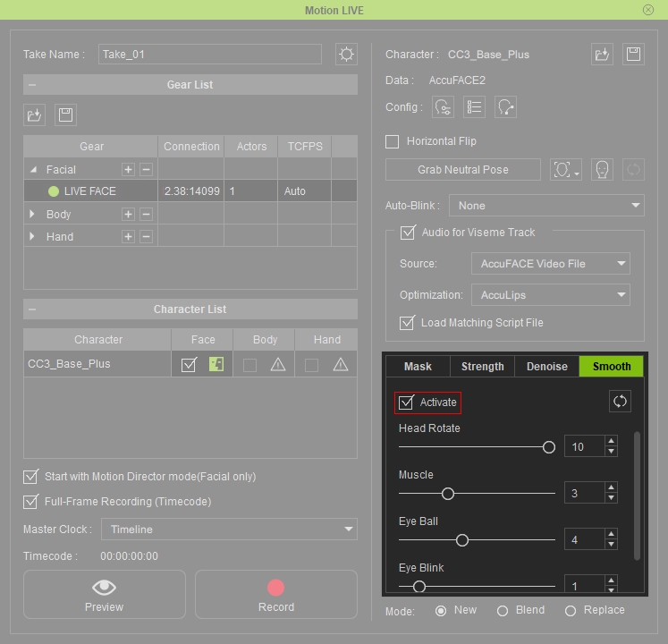Toggle Load Matching Script File checkbox

click(407, 323)
